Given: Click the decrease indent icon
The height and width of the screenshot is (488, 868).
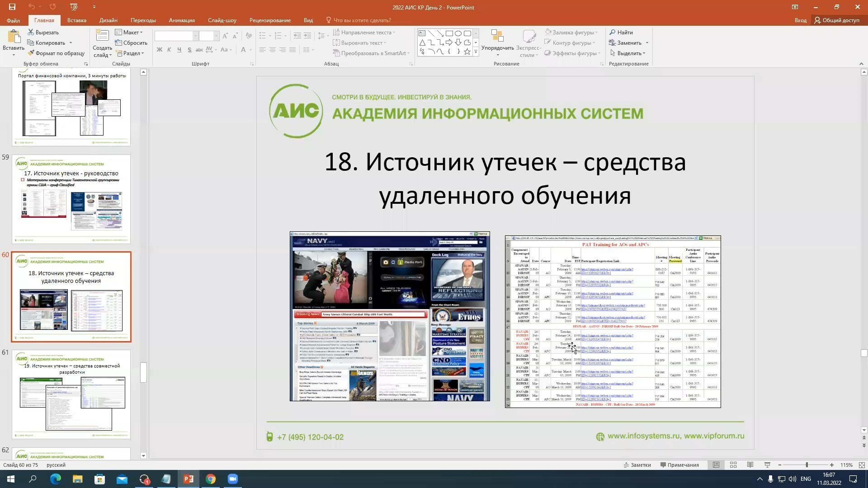Looking at the screenshot, I should [x=297, y=36].
